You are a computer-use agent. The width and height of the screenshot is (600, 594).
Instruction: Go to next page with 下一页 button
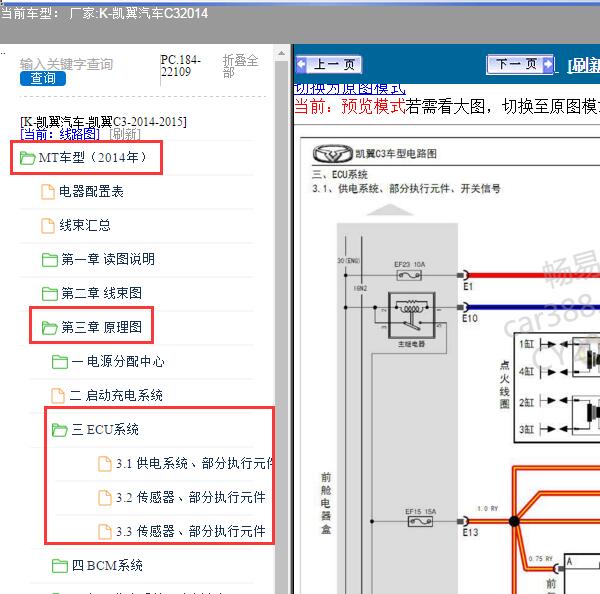(x=520, y=64)
